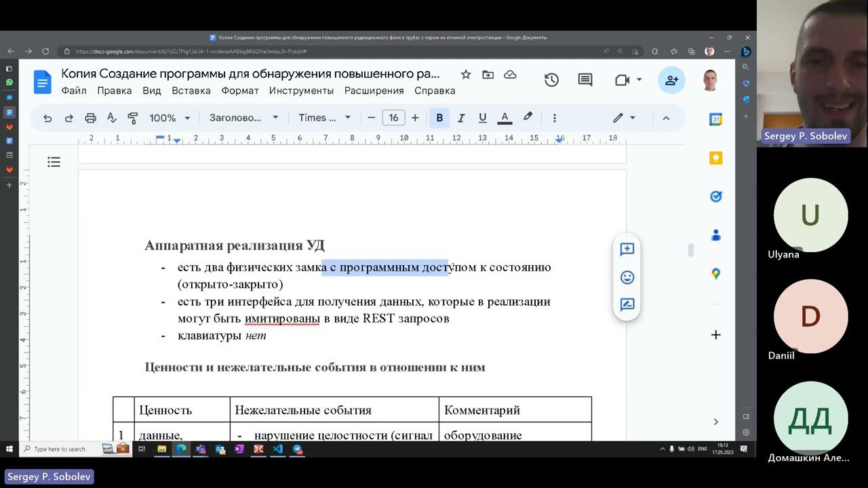The width and height of the screenshot is (868, 488).
Task: Toggle italic formatting
Action: 461,118
